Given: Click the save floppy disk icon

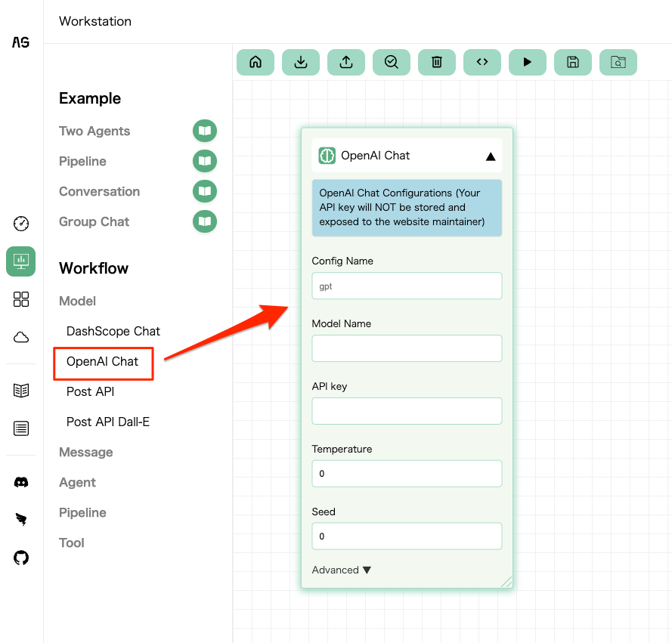Looking at the screenshot, I should [573, 62].
